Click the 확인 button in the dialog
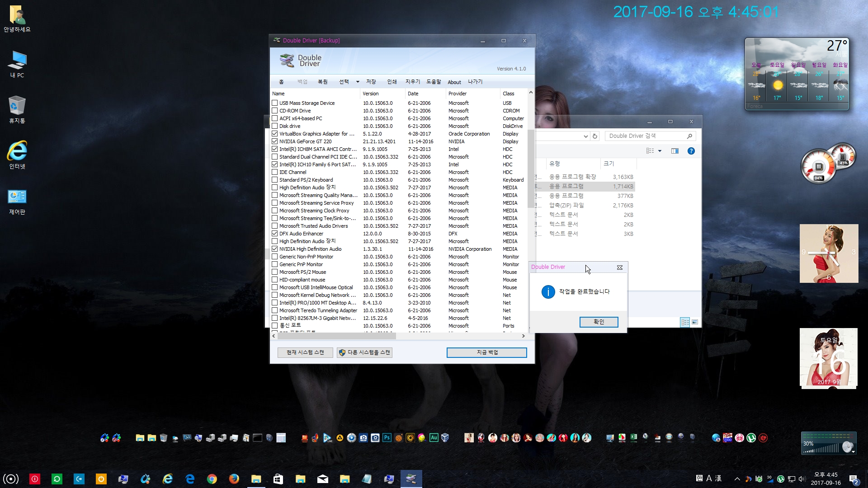 [x=599, y=322]
